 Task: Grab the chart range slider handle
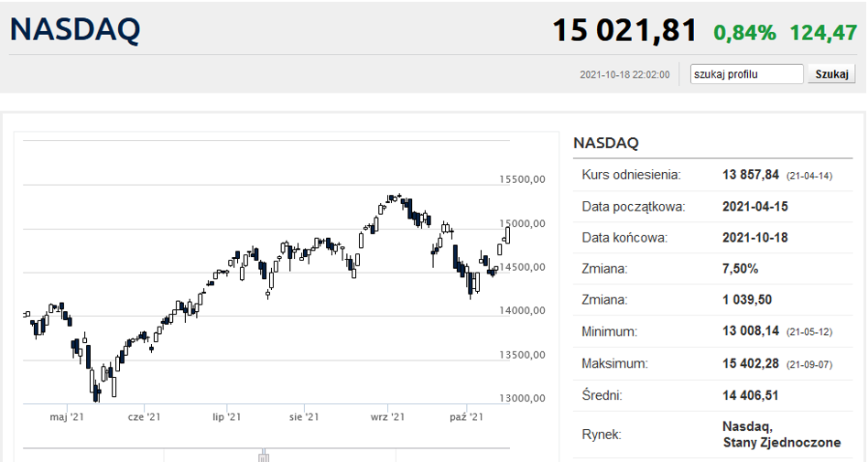tap(264, 455)
